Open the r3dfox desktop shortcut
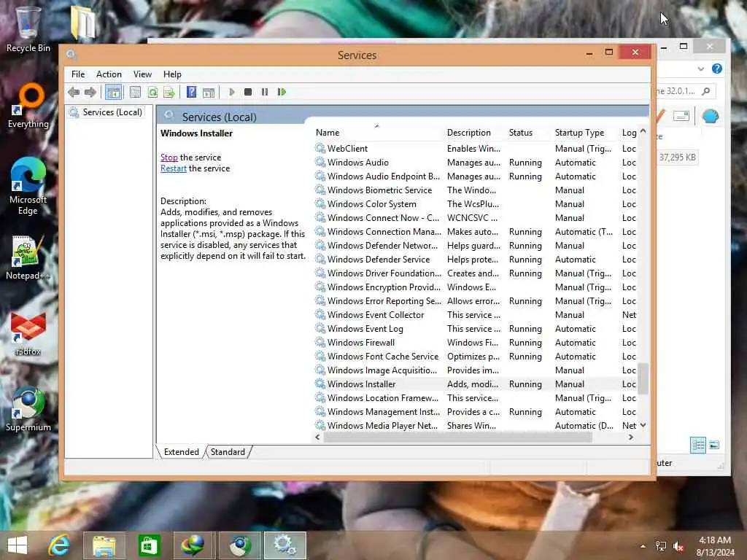Image resolution: width=747 pixels, height=560 pixels. click(28, 334)
